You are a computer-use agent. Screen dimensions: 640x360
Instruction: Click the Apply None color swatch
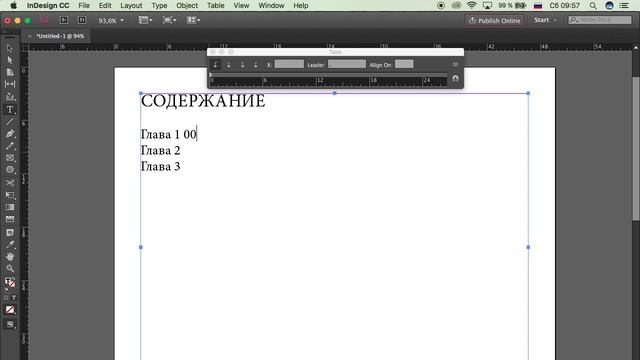point(10,310)
